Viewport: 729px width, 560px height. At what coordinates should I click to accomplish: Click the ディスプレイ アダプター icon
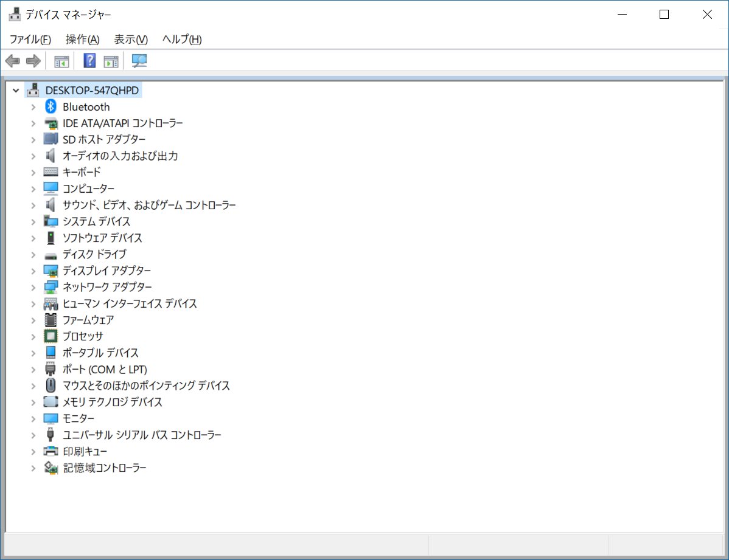tap(51, 271)
